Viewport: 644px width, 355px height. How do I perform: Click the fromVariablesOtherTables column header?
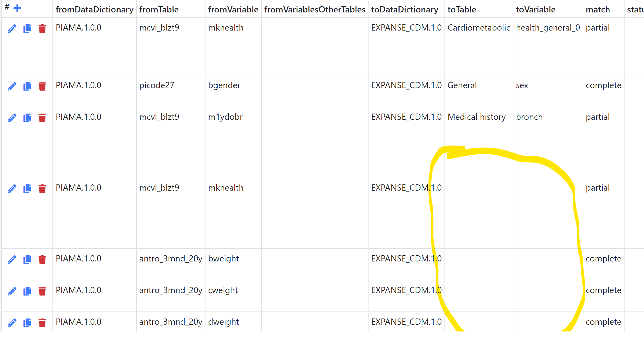pyautogui.click(x=315, y=10)
